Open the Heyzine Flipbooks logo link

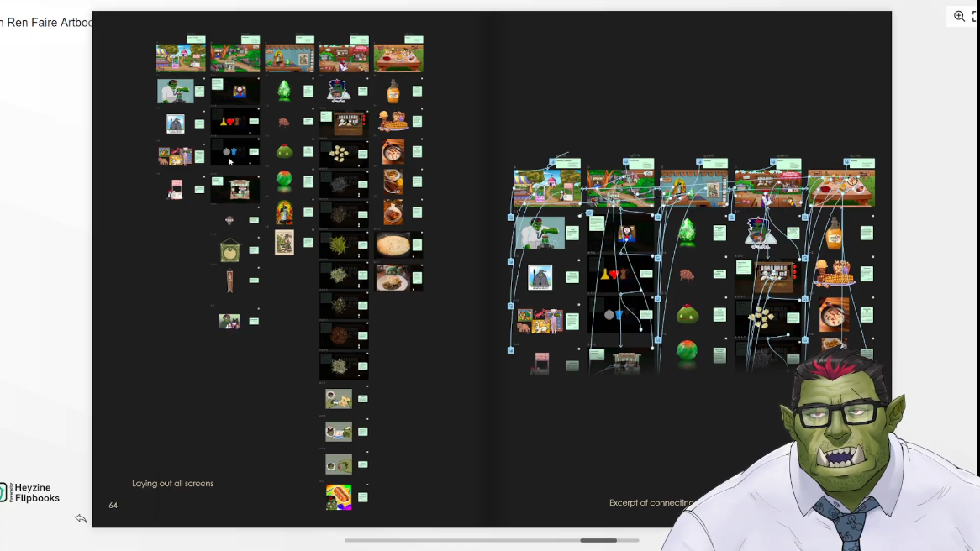[x=30, y=493]
